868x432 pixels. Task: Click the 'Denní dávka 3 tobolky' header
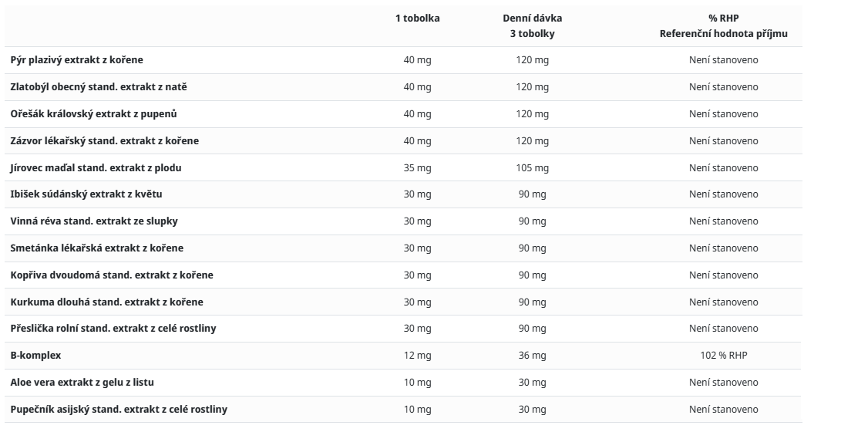coord(532,26)
